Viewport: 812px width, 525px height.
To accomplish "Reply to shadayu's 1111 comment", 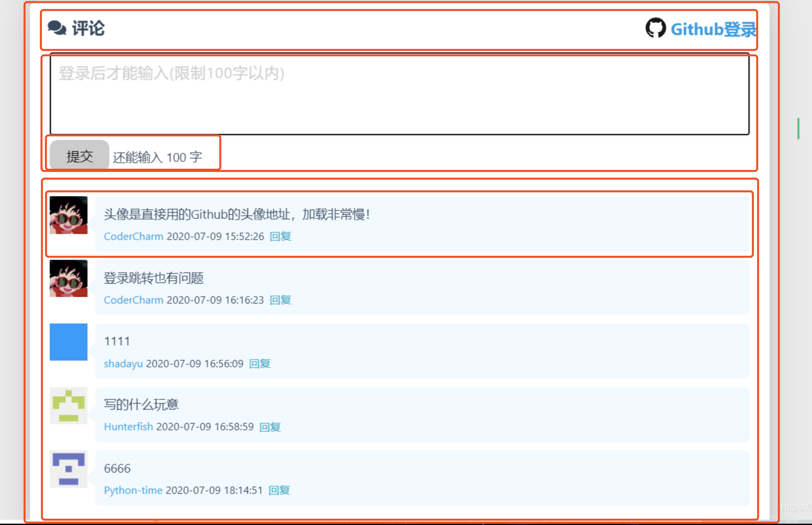I will point(260,364).
